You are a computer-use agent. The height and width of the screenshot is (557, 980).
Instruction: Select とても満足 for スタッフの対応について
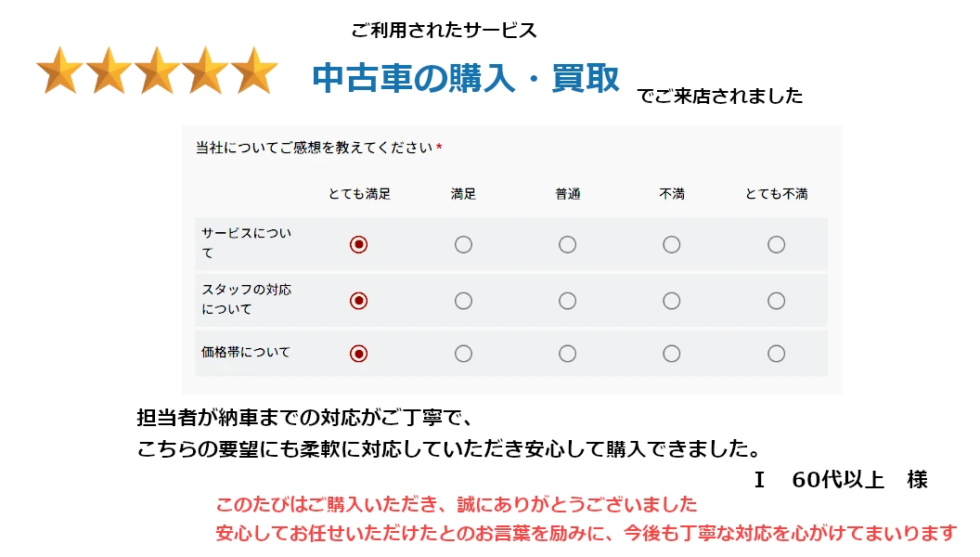(x=359, y=301)
